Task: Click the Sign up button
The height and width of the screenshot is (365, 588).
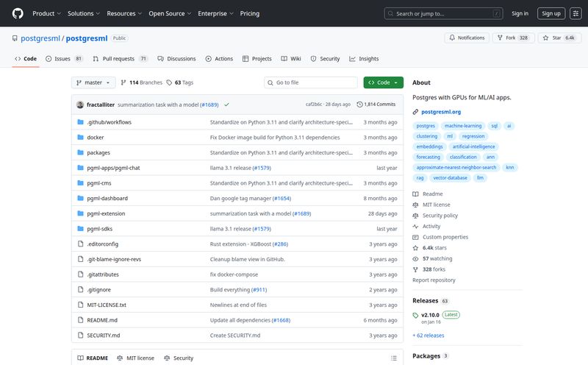Action: coord(551,13)
